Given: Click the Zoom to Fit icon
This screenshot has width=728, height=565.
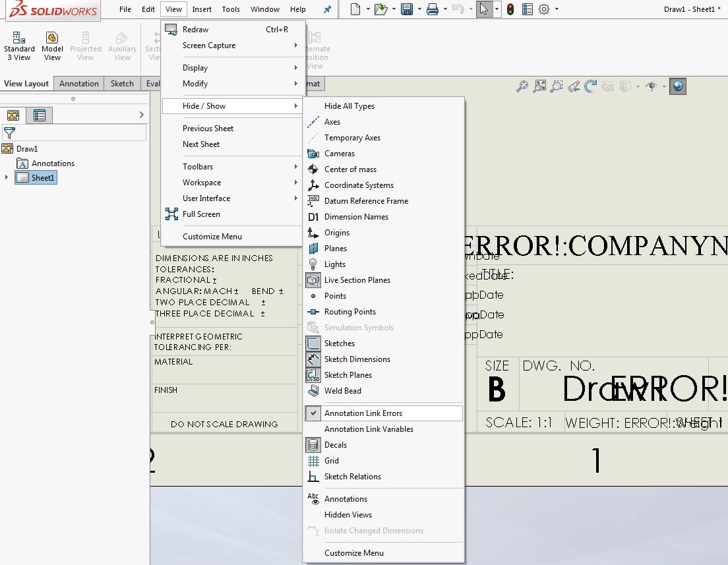Looking at the screenshot, I should 539,86.
